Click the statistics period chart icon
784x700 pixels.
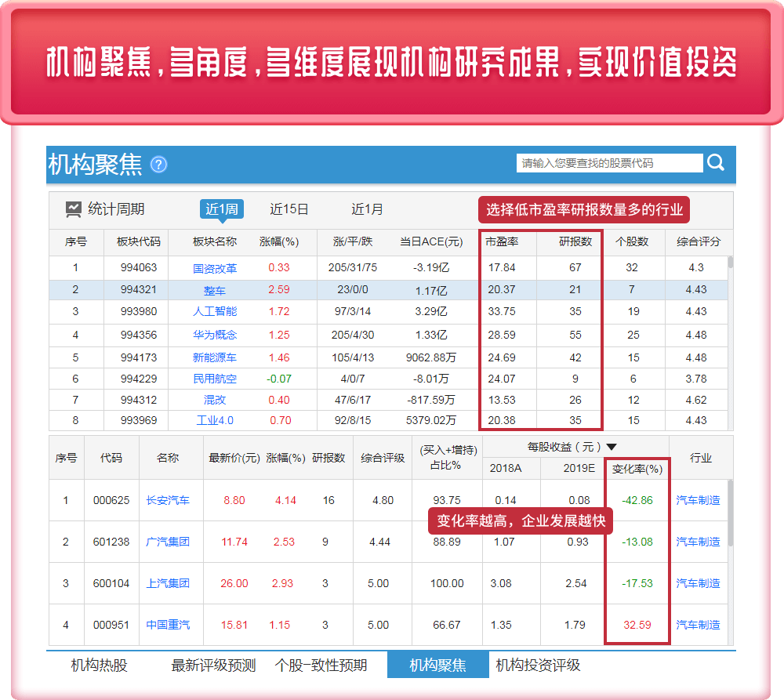point(74,209)
